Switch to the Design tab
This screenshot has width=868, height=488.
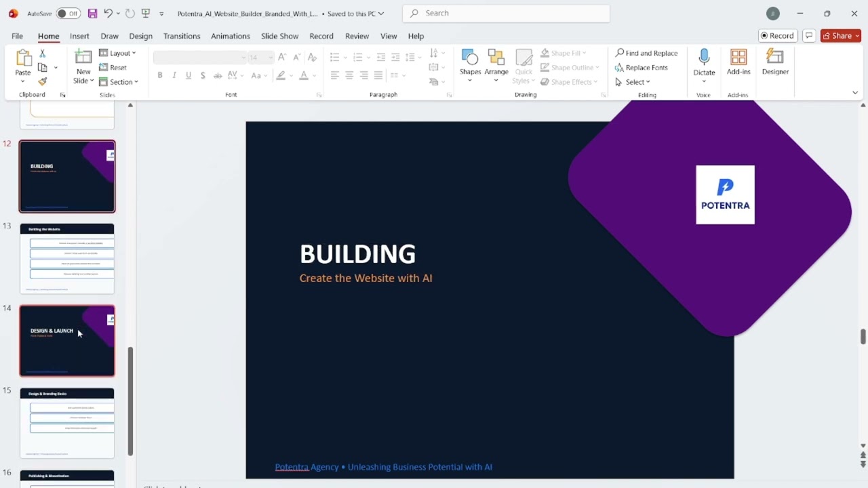[x=140, y=36]
